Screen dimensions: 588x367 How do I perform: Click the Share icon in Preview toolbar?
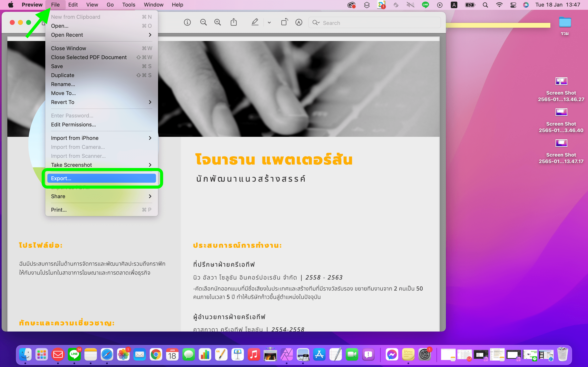tap(234, 22)
